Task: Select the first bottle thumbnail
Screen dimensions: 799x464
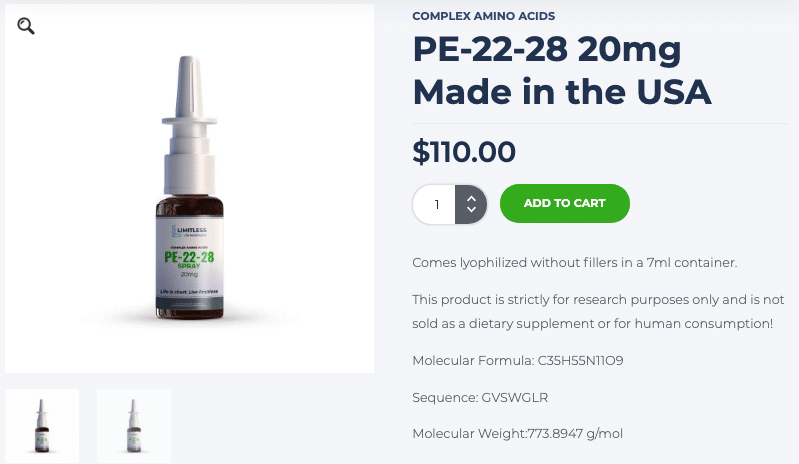Action: click(x=42, y=426)
